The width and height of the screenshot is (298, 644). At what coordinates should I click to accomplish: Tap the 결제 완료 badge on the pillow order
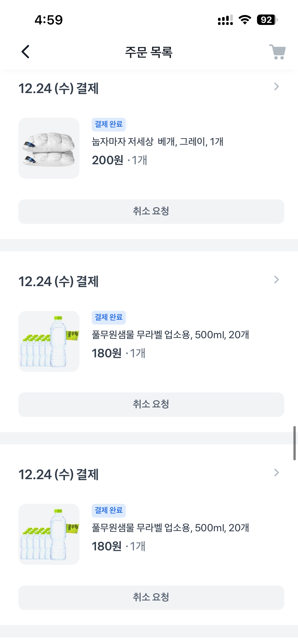109,124
